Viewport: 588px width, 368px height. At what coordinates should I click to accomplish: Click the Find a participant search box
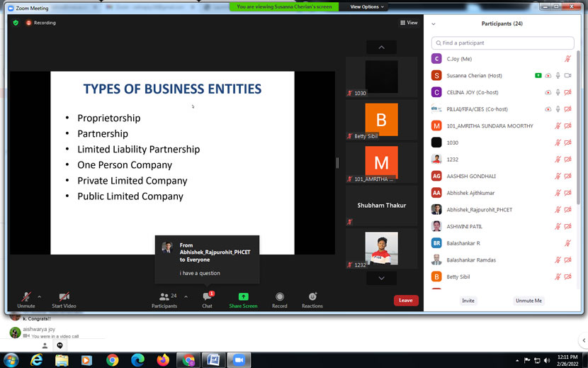click(502, 43)
